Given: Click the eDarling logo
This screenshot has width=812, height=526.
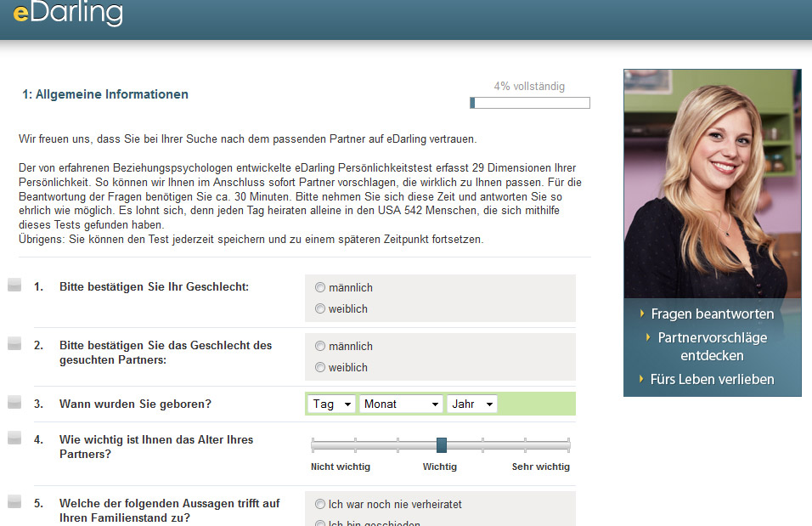Looking at the screenshot, I should coord(68,12).
